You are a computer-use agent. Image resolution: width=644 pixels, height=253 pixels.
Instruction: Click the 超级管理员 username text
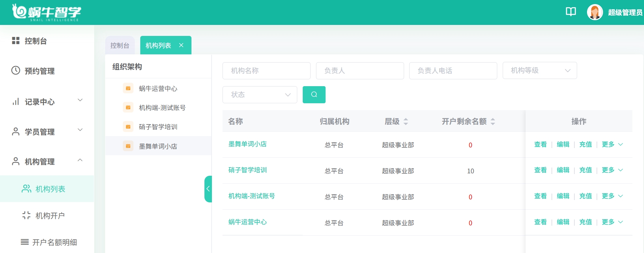625,12
